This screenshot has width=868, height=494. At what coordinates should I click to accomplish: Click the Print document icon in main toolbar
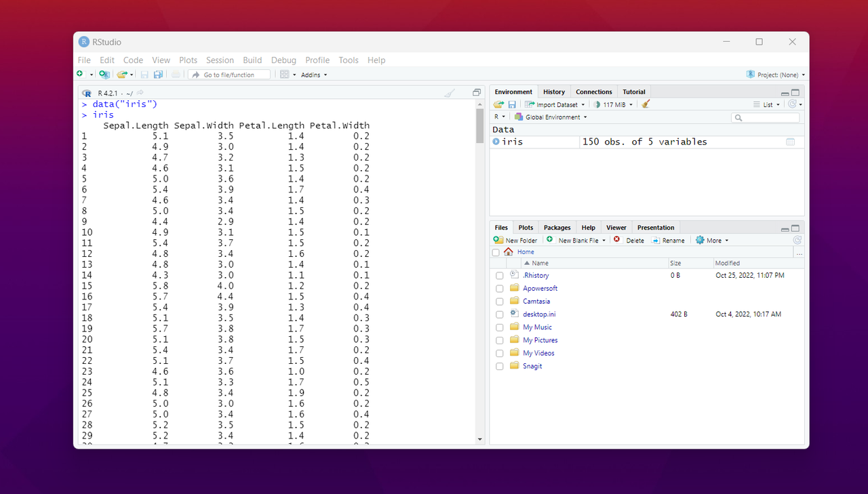pos(176,75)
